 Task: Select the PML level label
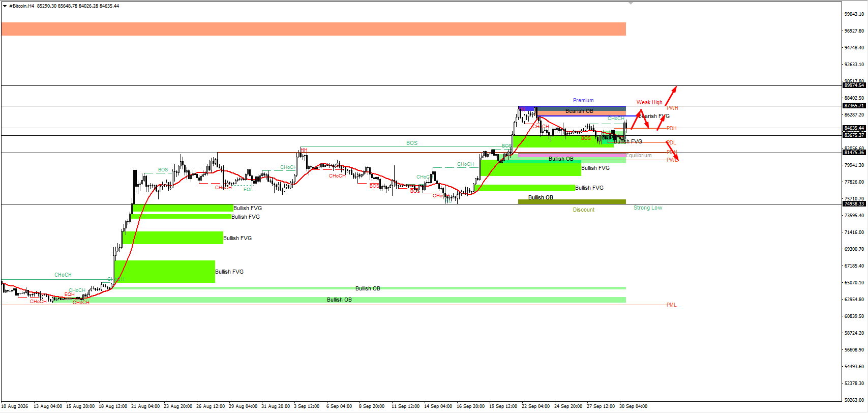[672, 305]
